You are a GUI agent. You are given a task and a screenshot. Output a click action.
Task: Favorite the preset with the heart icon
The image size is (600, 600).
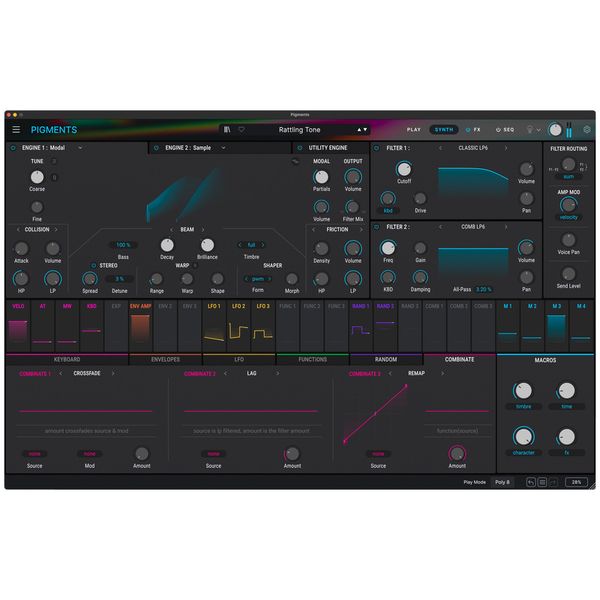240,130
